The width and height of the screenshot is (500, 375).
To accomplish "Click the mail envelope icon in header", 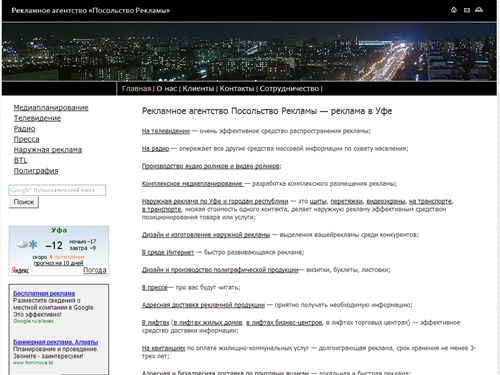I will click(467, 10).
